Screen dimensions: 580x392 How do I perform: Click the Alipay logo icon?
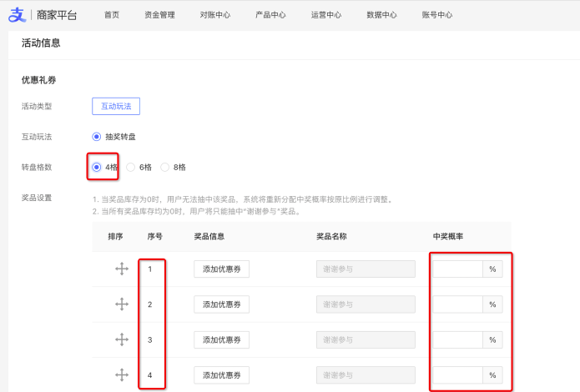click(18, 15)
